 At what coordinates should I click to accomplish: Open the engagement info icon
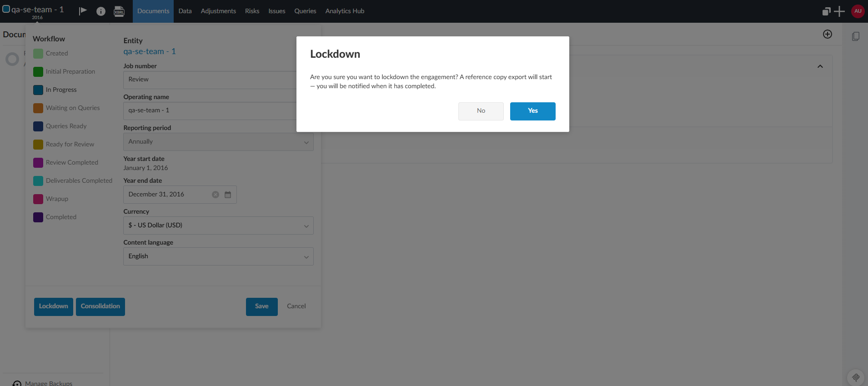(101, 11)
